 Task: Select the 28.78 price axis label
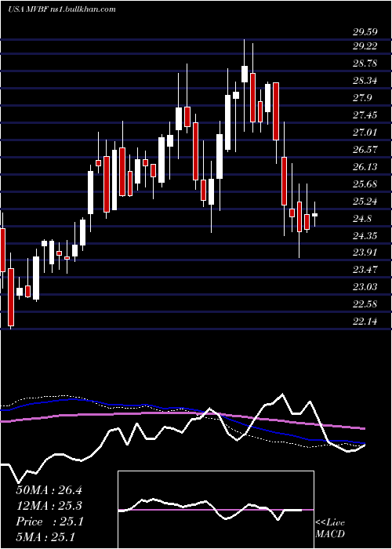pyautogui.click(x=365, y=64)
